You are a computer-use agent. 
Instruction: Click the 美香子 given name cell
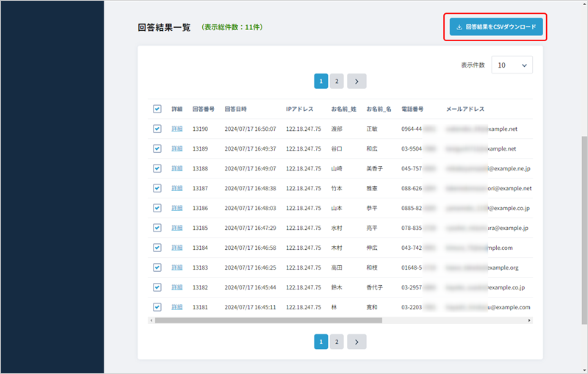(375, 169)
